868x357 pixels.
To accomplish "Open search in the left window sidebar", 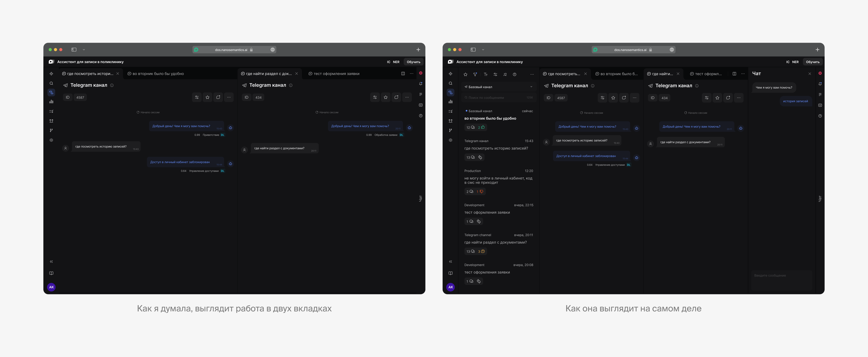I will pyautogui.click(x=51, y=83).
